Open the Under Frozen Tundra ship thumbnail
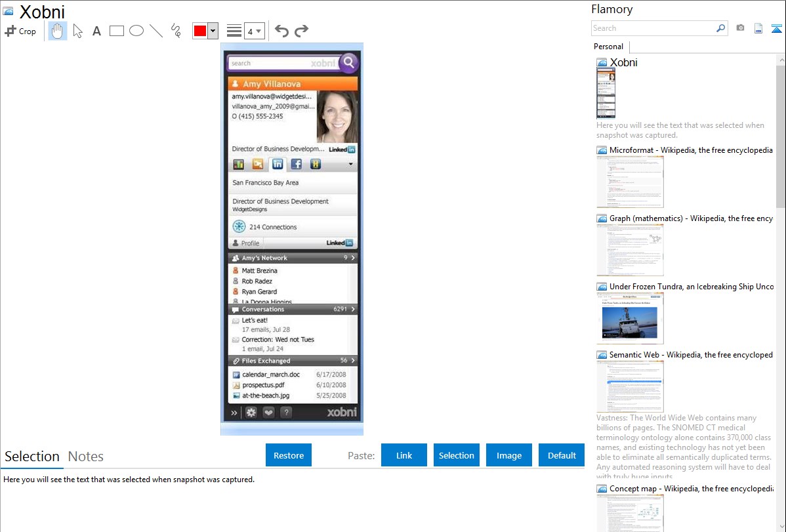The height and width of the screenshot is (532, 786). tap(630, 318)
